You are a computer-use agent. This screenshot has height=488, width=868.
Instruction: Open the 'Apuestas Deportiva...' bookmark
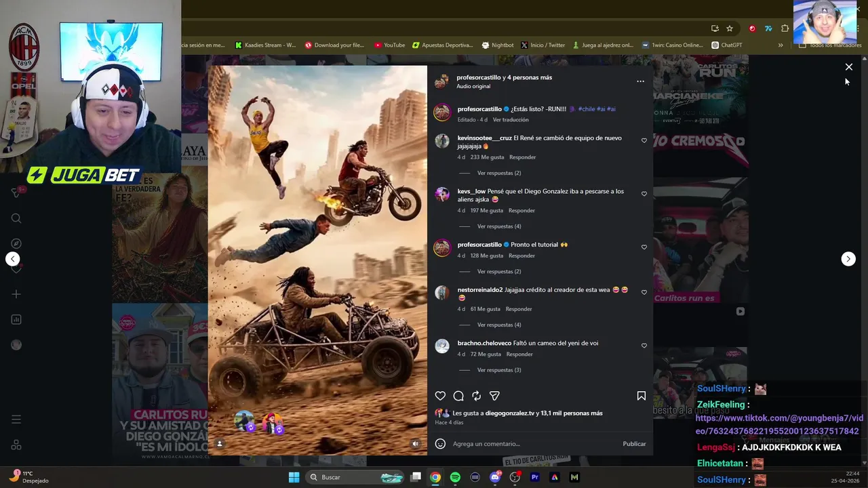coord(443,45)
